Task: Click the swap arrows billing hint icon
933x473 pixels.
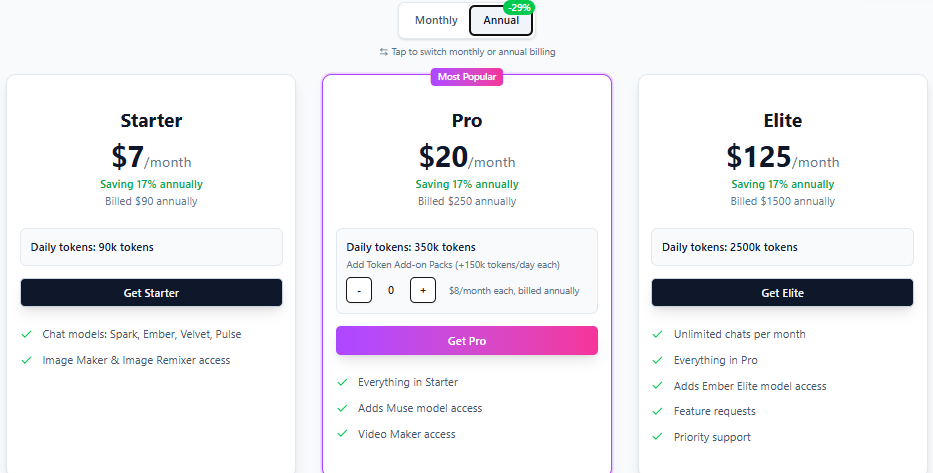Action: (x=384, y=52)
